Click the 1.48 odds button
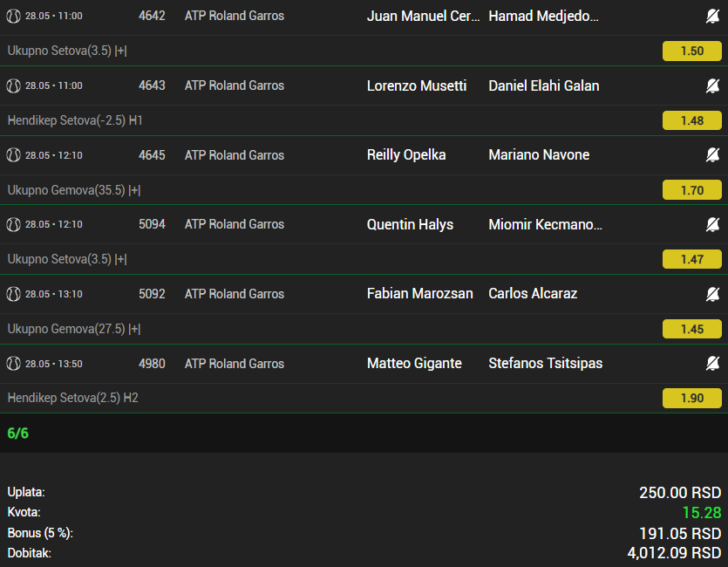The width and height of the screenshot is (728, 567). tap(691, 120)
